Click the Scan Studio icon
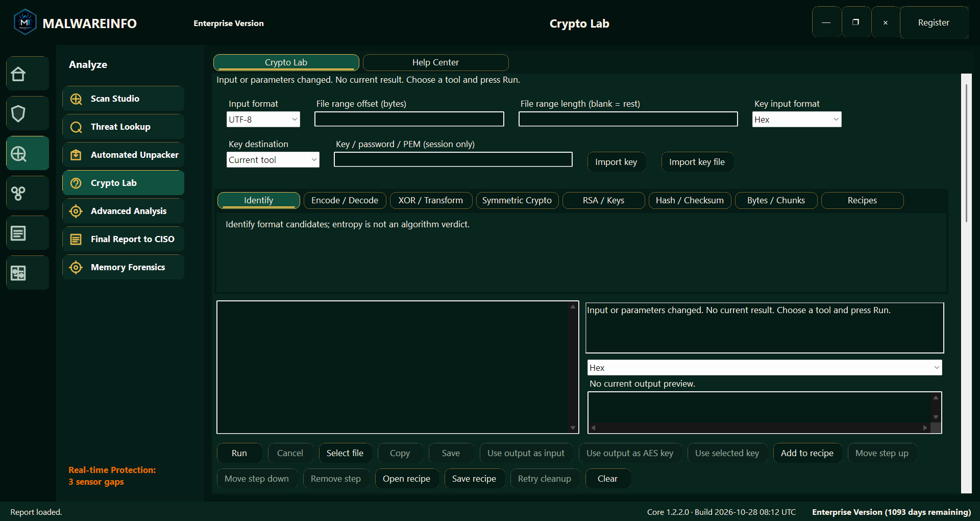 [x=76, y=99]
